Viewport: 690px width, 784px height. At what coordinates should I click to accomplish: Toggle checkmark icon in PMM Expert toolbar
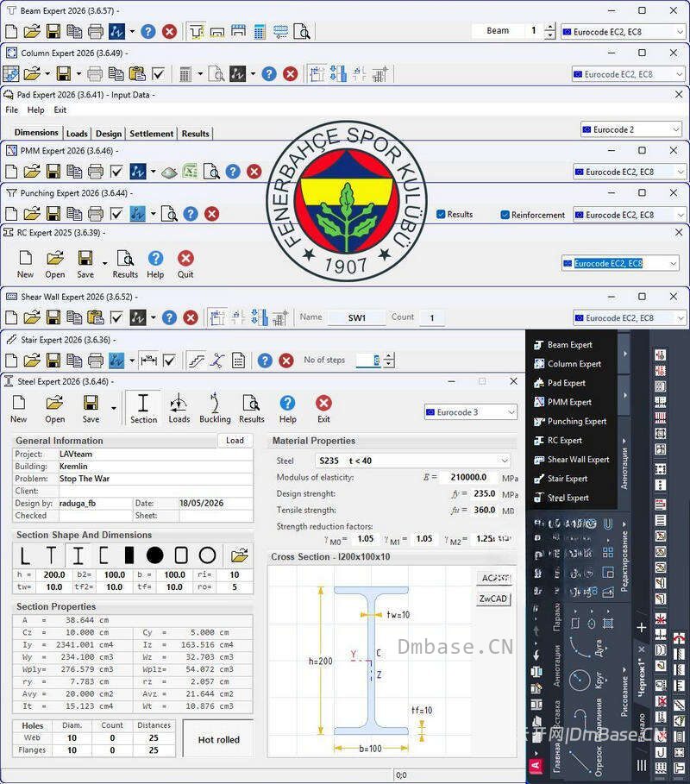(x=116, y=172)
